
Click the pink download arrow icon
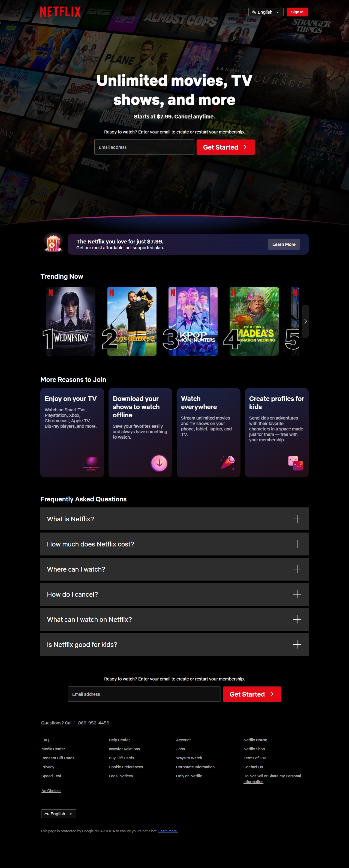[159, 463]
